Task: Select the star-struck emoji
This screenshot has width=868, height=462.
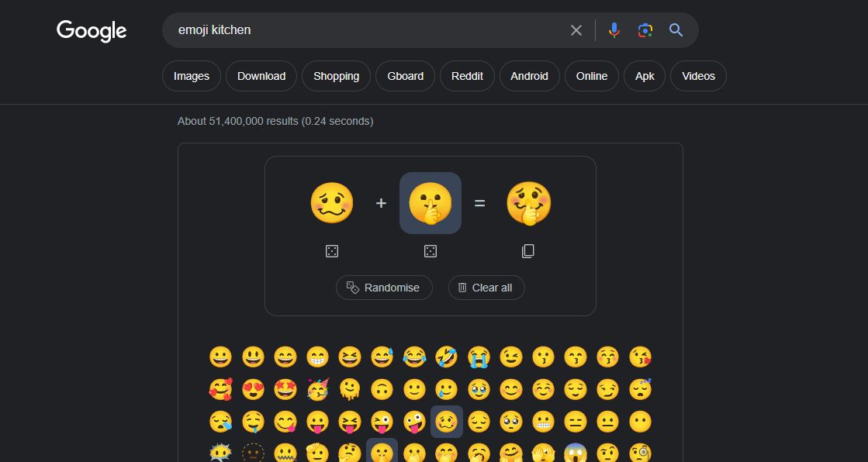Action: (x=285, y=388)
